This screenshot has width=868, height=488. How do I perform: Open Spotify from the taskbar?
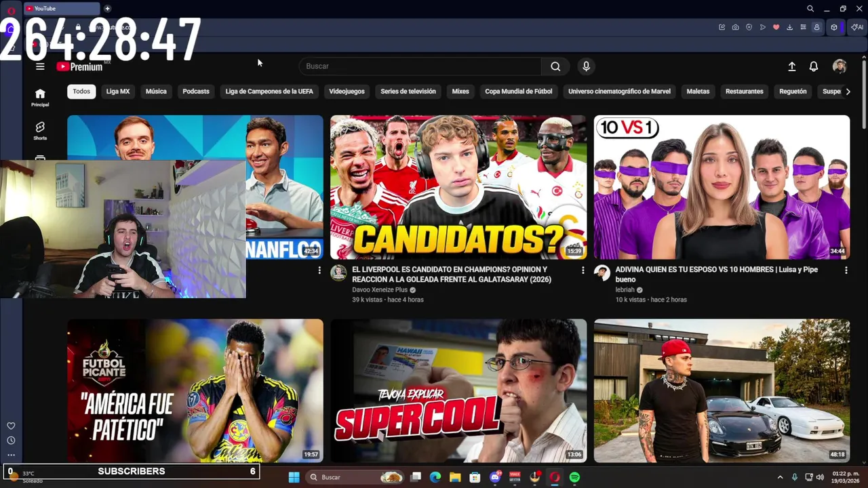[574, 477]
